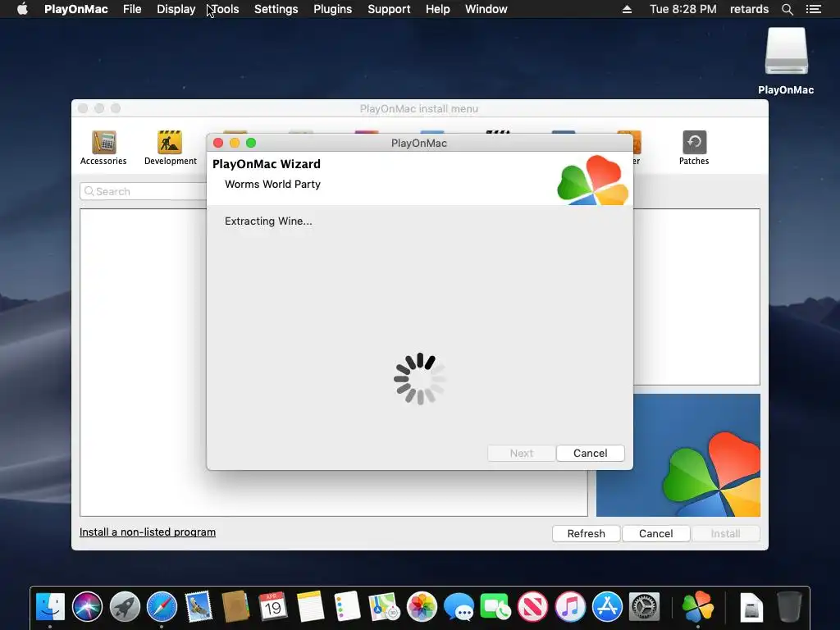Open the PlayOnMac application menu
The image size is (840, 630).
tap(76, 9)
